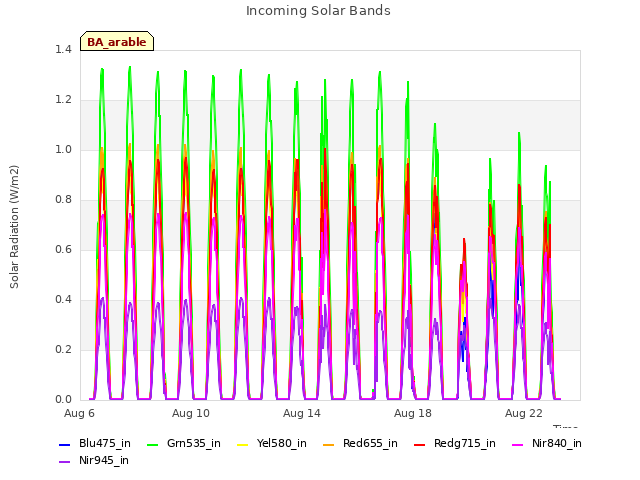Click the 0.4 y-axis tick label
The image size is (640, 480).
coord(63,300)
